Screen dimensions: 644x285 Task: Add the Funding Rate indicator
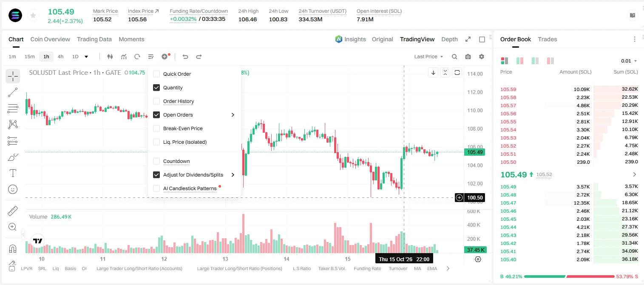[x=367, y=268]
